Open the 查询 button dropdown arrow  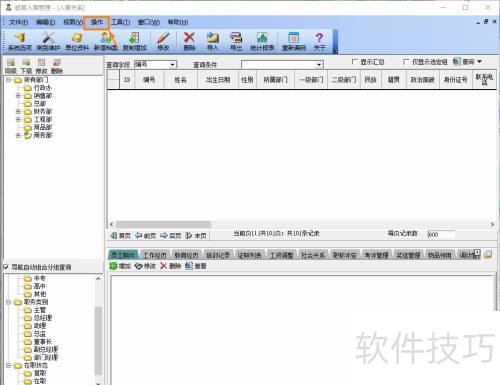(479, 62)
